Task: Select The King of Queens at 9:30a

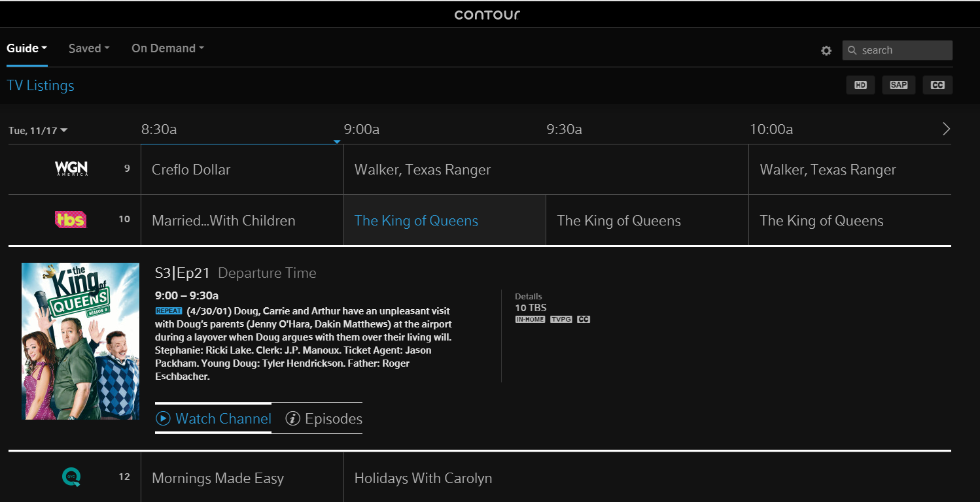Action: [x=648, y=220]
